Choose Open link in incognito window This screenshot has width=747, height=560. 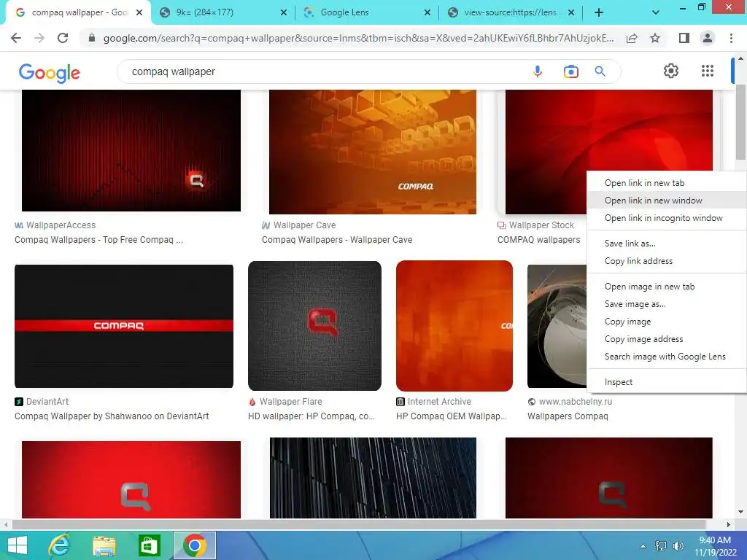click(x=667, y=218)
